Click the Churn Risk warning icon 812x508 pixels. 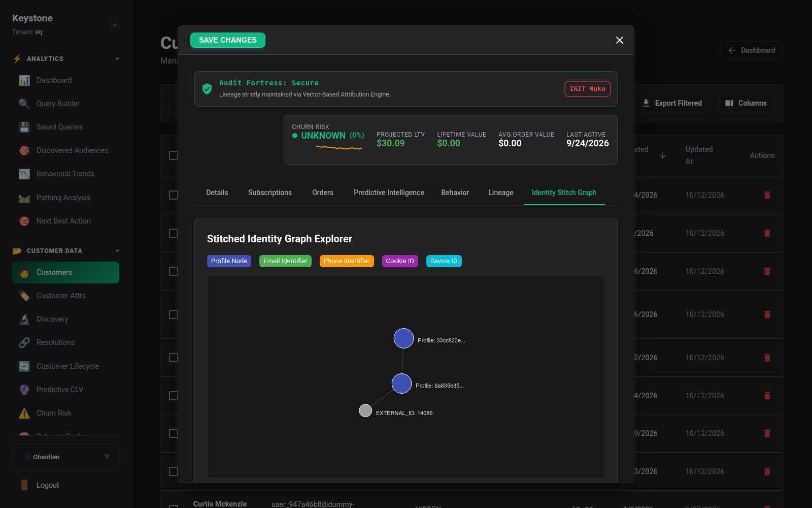[24, 413]
